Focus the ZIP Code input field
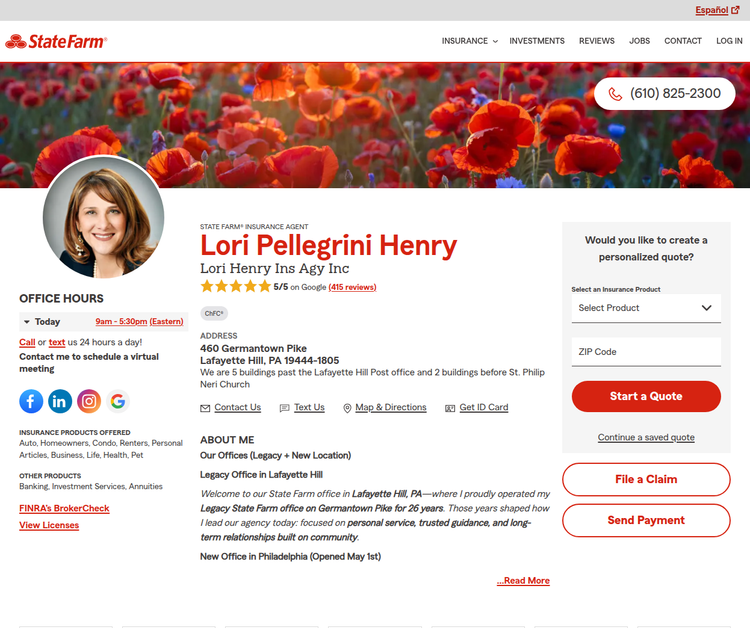The height and width of the screenshot is (628, 750). coord(646,352)
